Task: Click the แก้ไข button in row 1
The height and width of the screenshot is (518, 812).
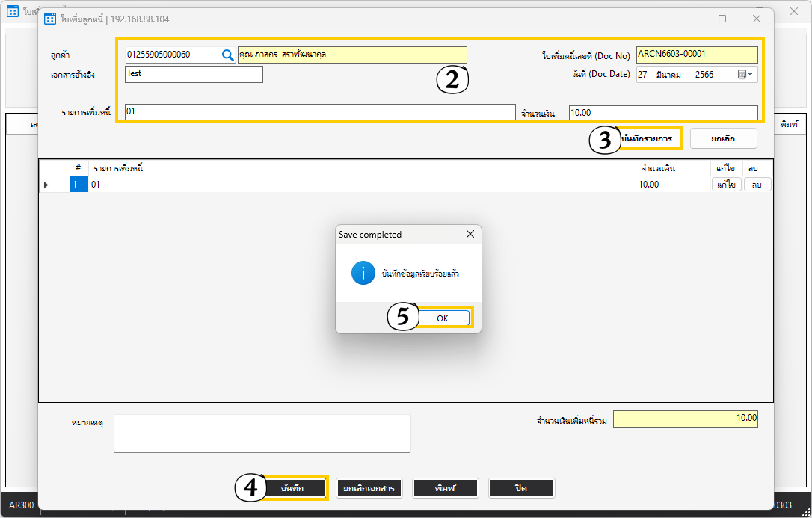Action: pyautogui.click(x=725, y=185)
